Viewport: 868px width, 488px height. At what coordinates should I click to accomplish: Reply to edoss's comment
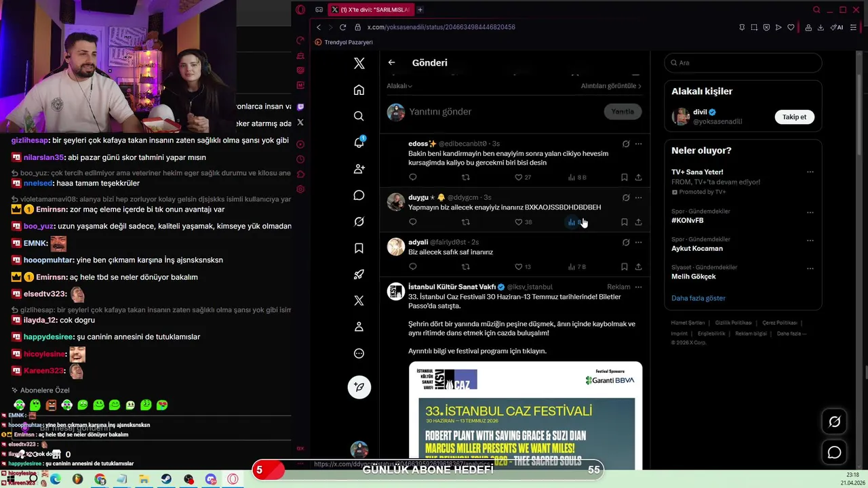412,178
